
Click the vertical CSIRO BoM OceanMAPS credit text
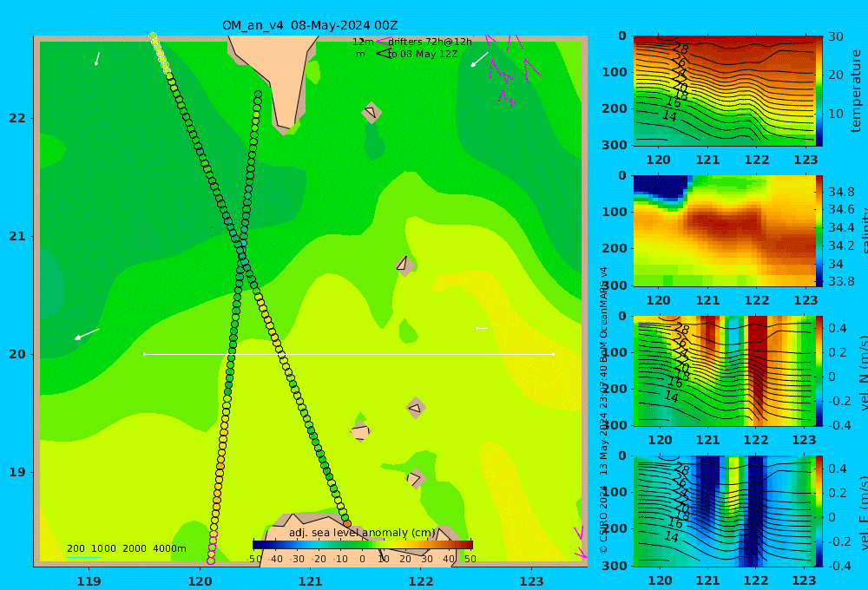coord(603,410)
